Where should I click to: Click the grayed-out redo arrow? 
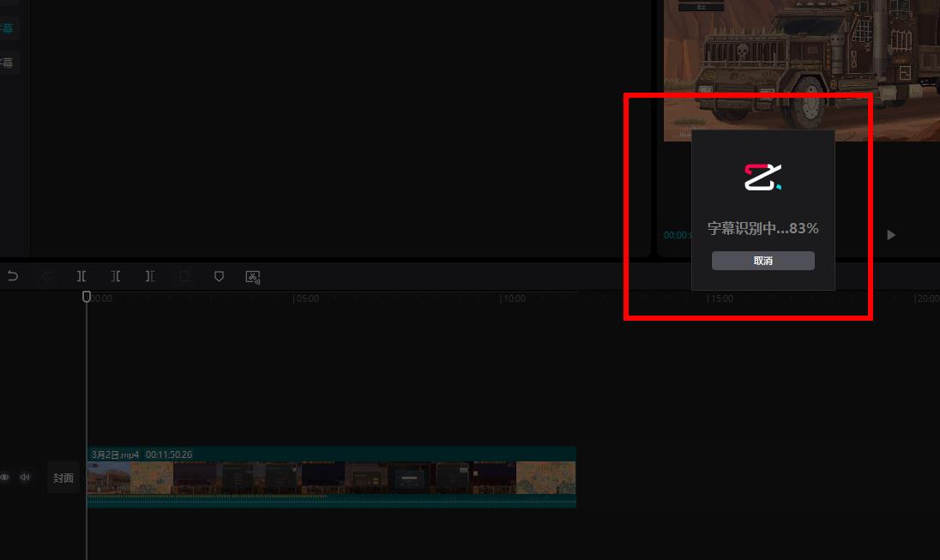46,276
